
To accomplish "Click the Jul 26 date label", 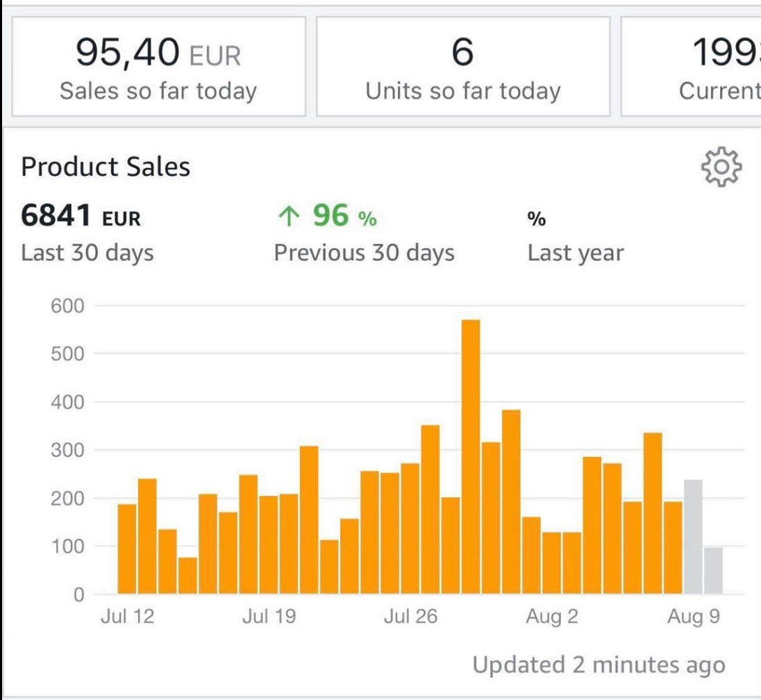I will tap(410, 617).
